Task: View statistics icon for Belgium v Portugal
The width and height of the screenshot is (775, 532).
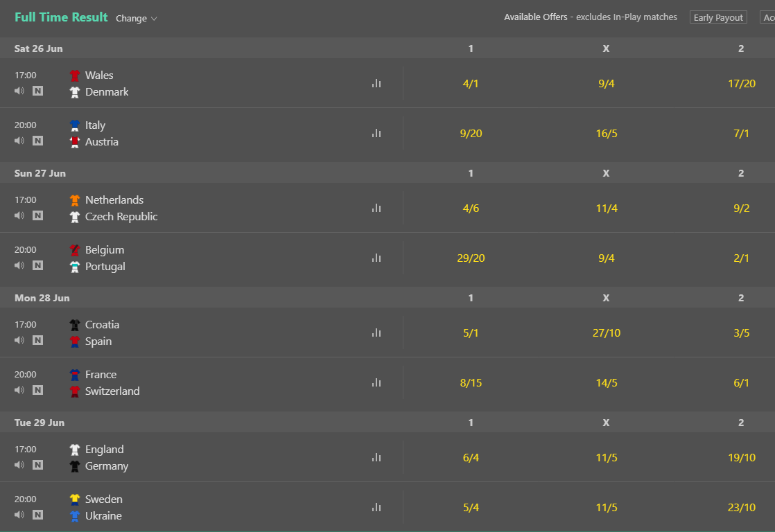Action: point(376,258)
